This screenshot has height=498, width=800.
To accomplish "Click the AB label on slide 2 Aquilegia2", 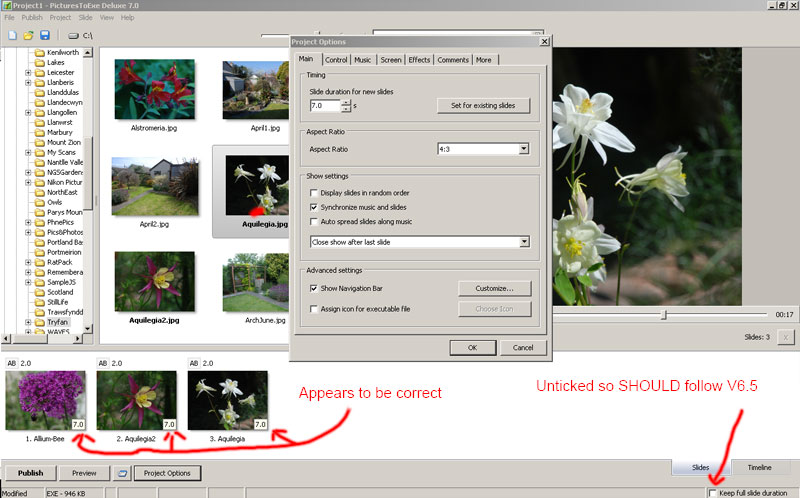I will tap(103, 363).
